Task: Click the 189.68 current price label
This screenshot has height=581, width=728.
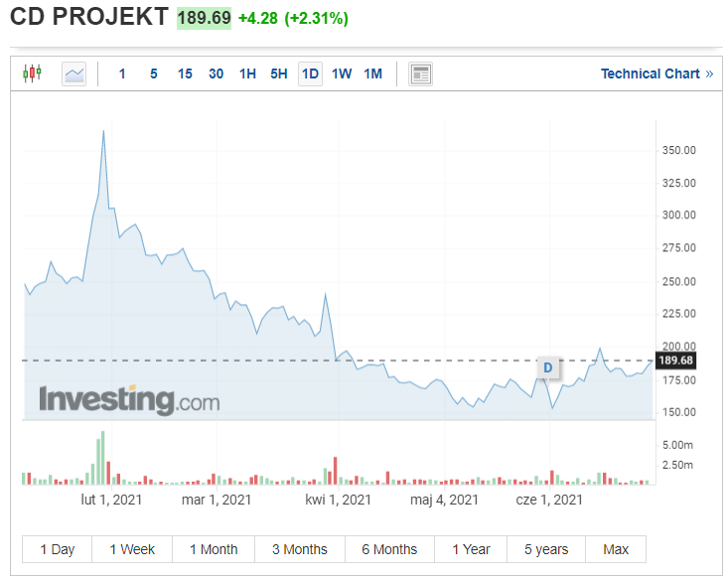Action: pyautogui.click(x=675, y=361)
